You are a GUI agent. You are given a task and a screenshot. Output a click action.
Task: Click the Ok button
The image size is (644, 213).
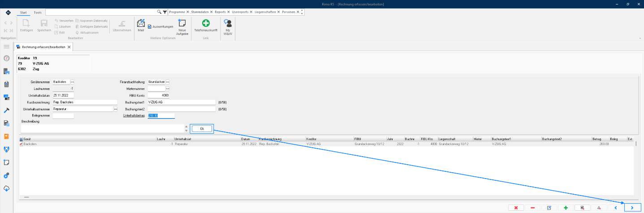(202, 128)
